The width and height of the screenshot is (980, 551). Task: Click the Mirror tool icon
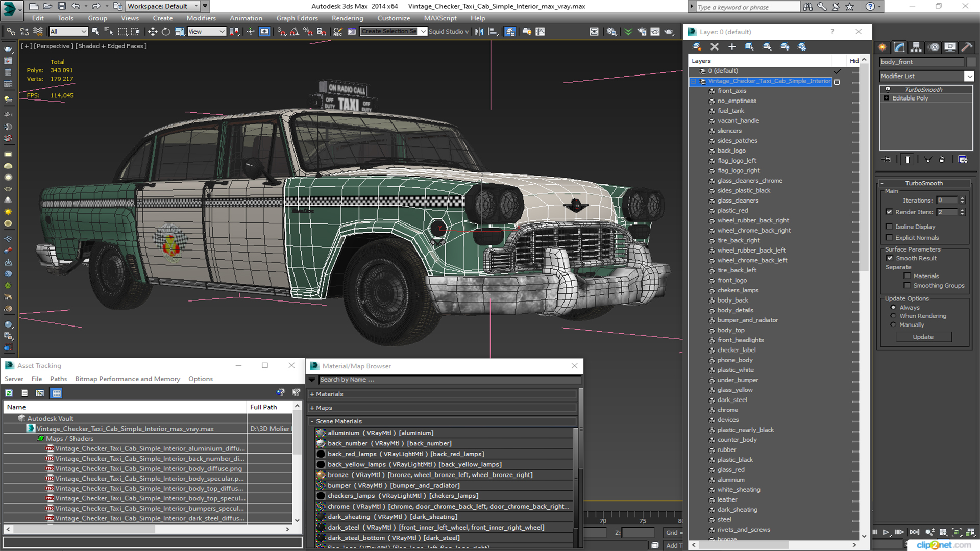point(479,32)
